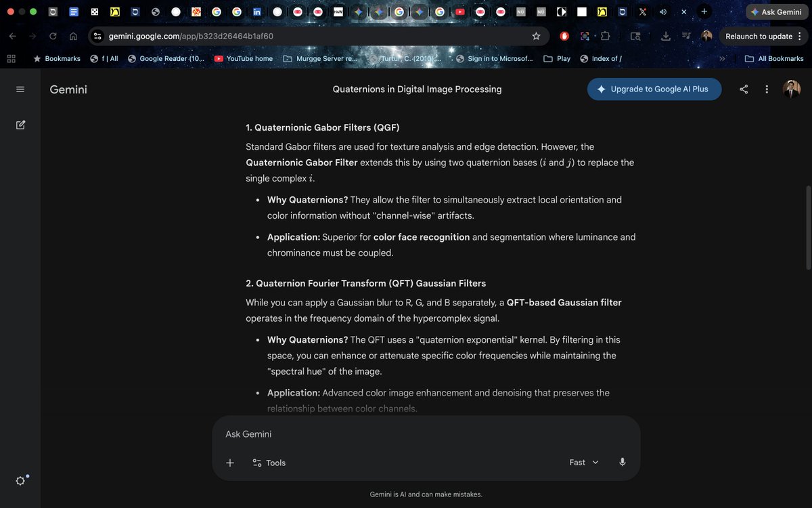Click heading 2. Quaternion Fourier Transform Gaussian Filters
The height and width of the screenshot is (508, 812).
pos(365,283)
